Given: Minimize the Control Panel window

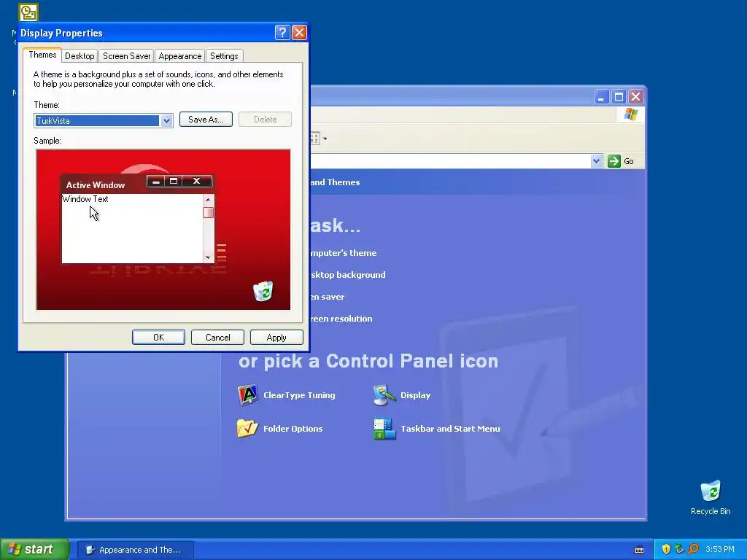Looking at the screenshot, I should 602,97.
